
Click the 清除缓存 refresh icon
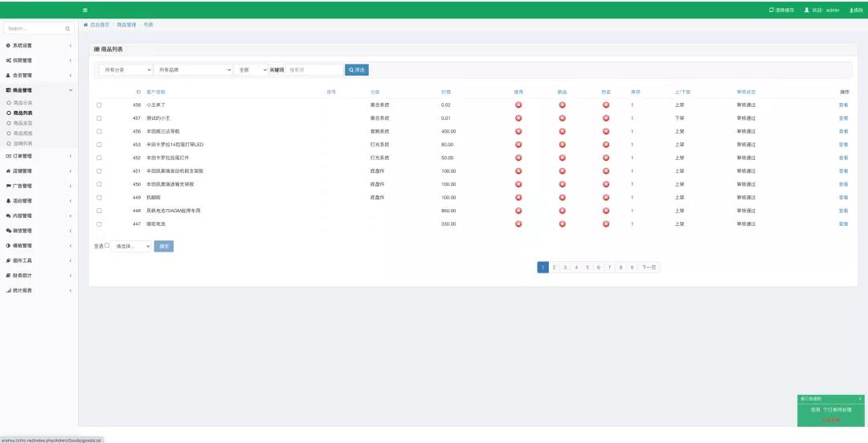pyautogui.click(x=772, y=10)
